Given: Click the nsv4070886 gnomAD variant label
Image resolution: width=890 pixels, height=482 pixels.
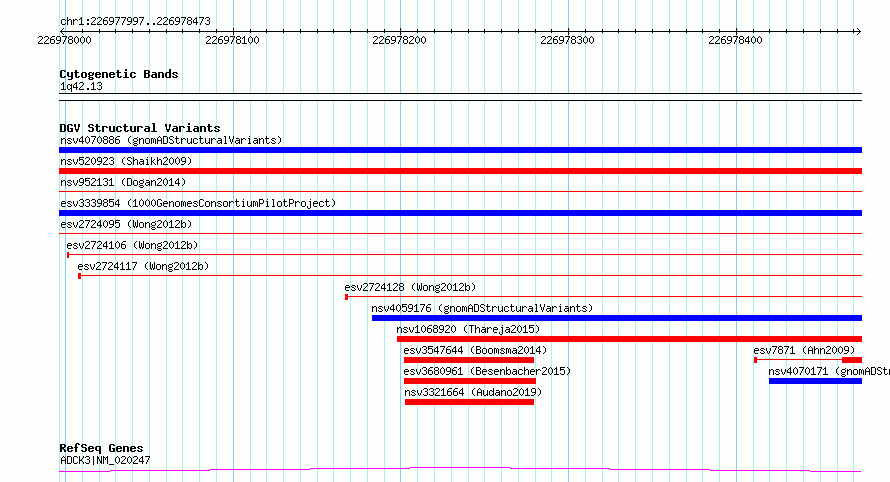Looking at the screenshot, I should pyautogui.click(x=171, y=140).
